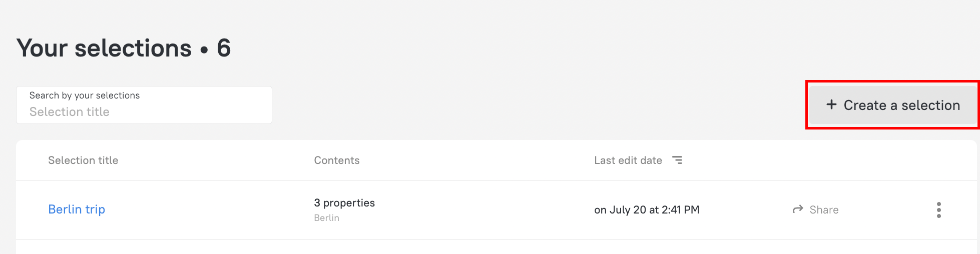
Task: Click the Share label in Berlin trip row
Action: coord(824,210)
